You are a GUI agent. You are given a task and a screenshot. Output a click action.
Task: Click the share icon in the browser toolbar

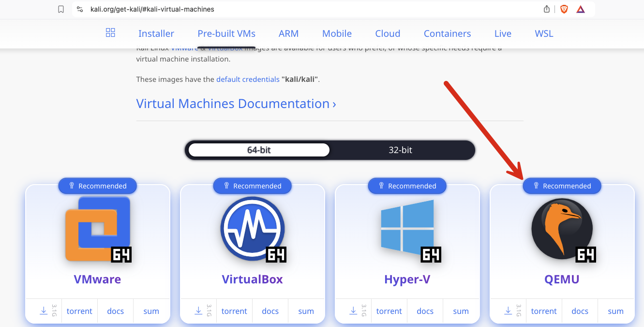click(x=546, y=9)
